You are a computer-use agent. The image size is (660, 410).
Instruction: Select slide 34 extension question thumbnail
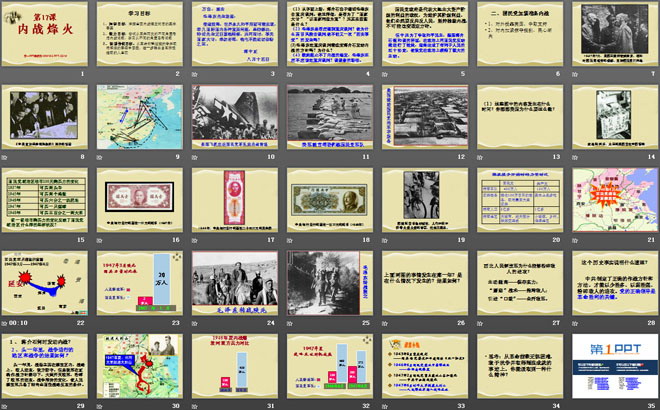(520, 366)
